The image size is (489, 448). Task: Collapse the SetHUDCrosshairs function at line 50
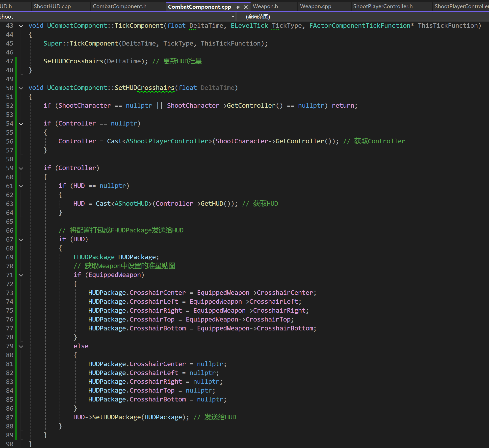21,88
